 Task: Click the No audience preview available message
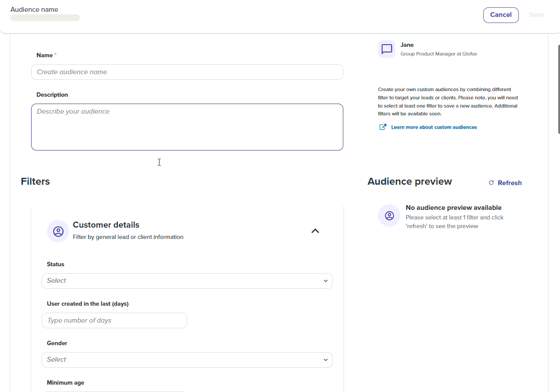453,208
